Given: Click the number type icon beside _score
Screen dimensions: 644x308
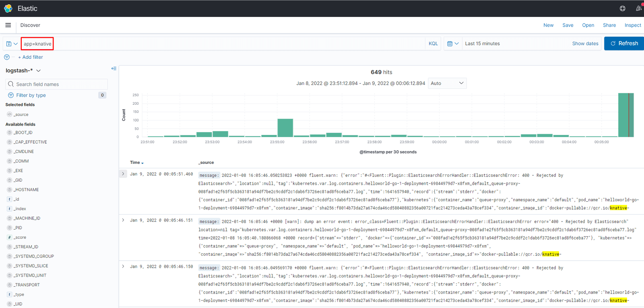Looking at the screenshot, I should coord(9,237).
